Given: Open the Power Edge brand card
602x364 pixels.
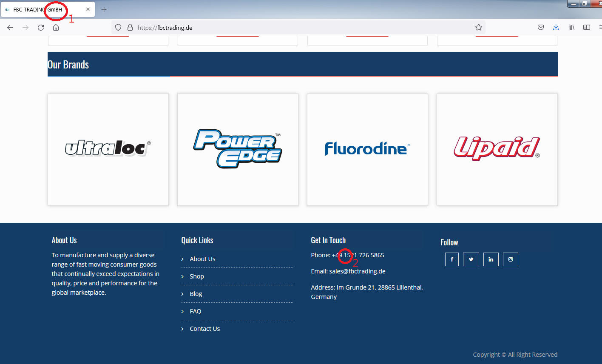Looking at the screenshot, I should pyautogui.click(x=238, y=150).
